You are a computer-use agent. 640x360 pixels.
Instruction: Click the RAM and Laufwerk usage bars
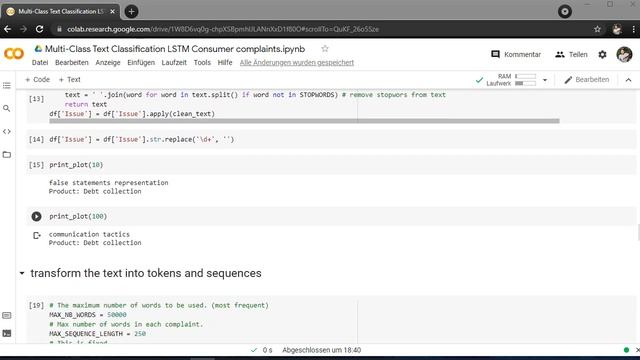coord(525,80)
